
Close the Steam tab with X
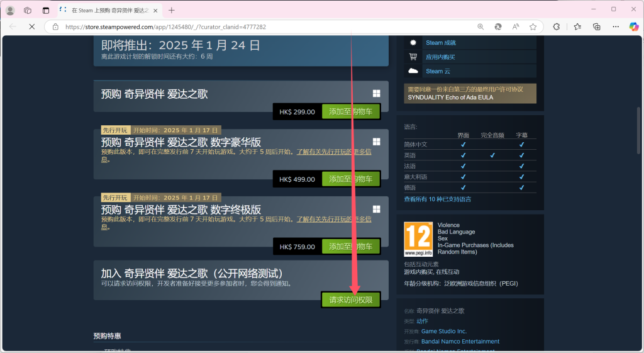tap(155, 11)
